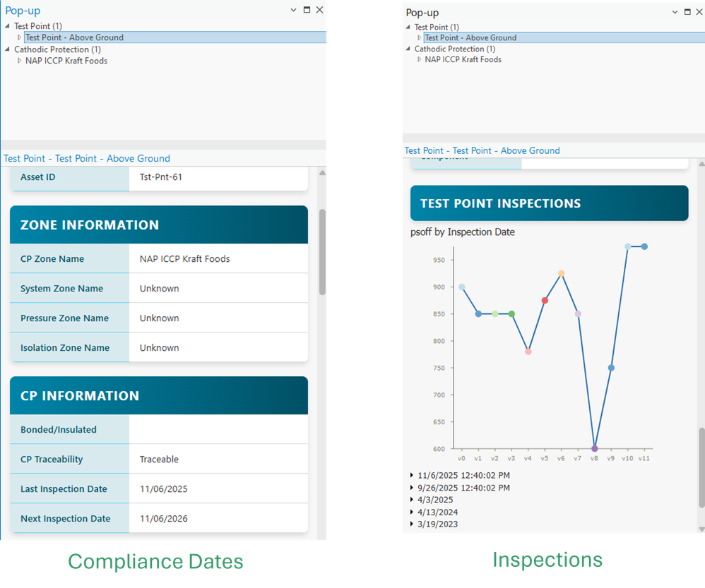
Task: Click the Asset ID field label
Action: click(37, 177)
